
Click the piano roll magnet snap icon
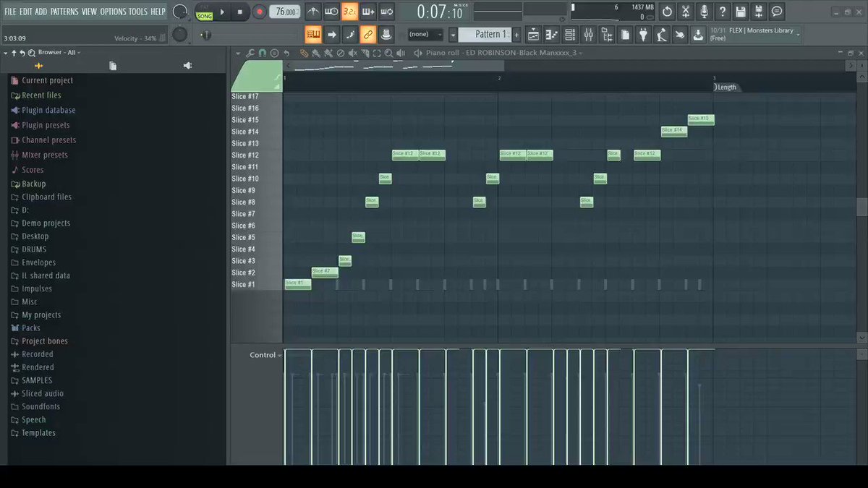tap(262, 53)
